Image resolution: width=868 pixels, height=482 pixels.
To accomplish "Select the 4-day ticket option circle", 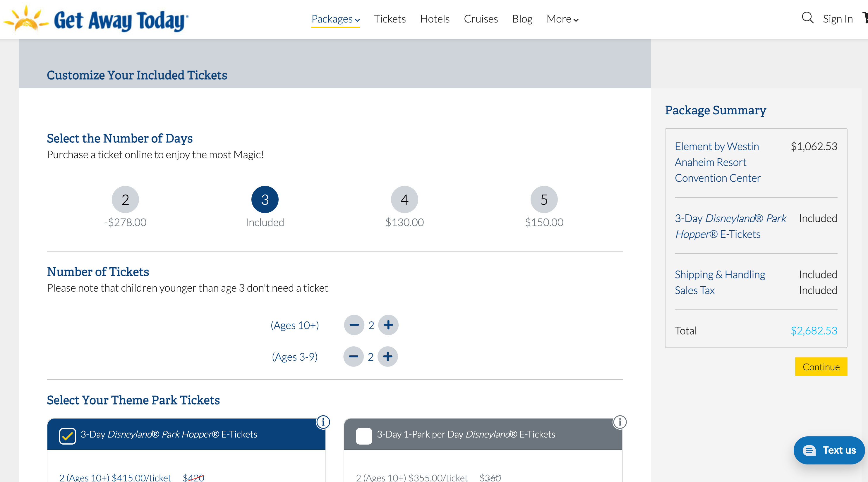I will (404, 199).
